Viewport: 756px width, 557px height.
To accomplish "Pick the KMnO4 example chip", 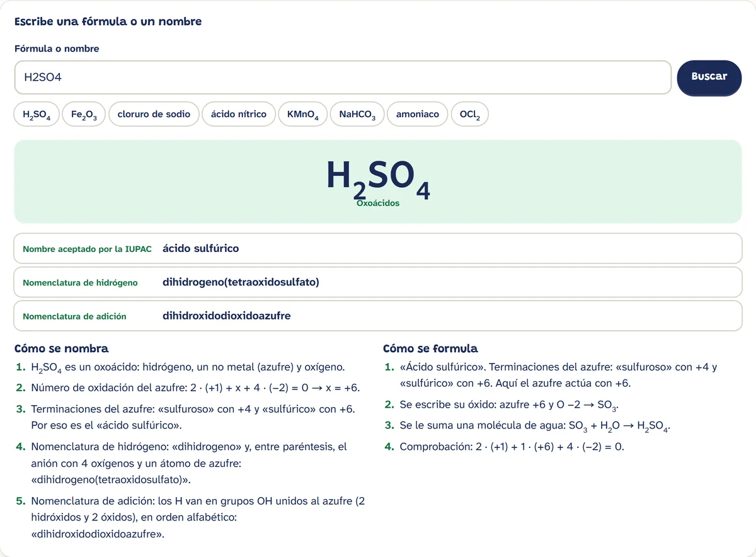I will [303, 115].
